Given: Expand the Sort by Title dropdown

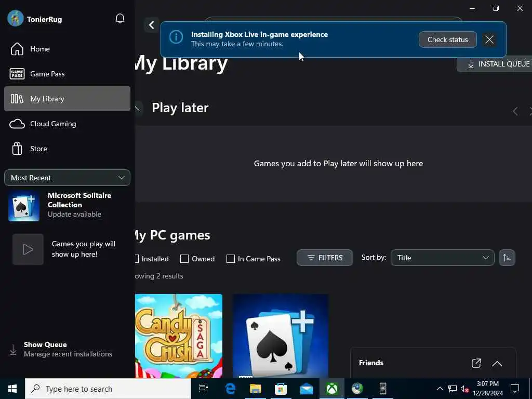Looking at the screenshot, I should tap(443, 258).
